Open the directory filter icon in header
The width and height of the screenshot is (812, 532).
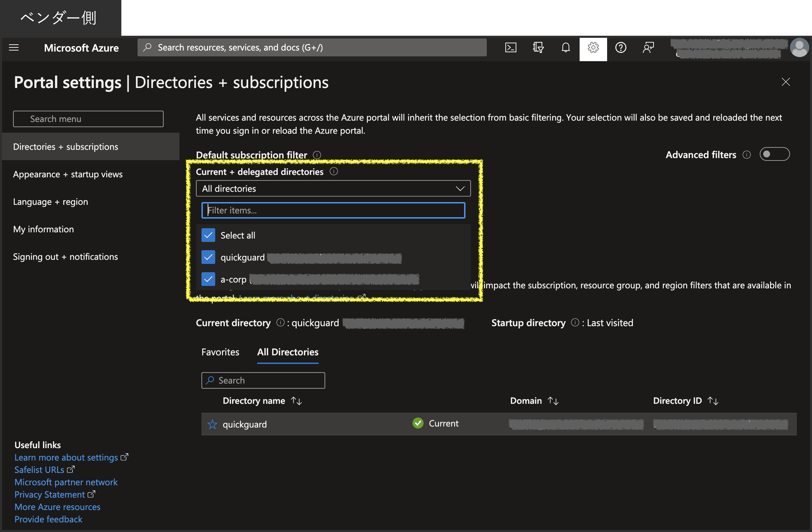[538, 47]
